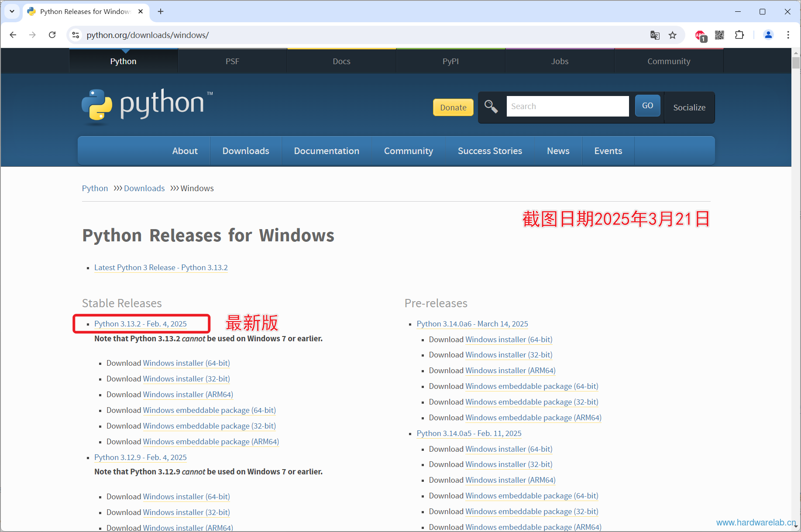Click the magnifying glass search icon
The height and width of the screenshot is (532, 801).
tap(491, 106)
